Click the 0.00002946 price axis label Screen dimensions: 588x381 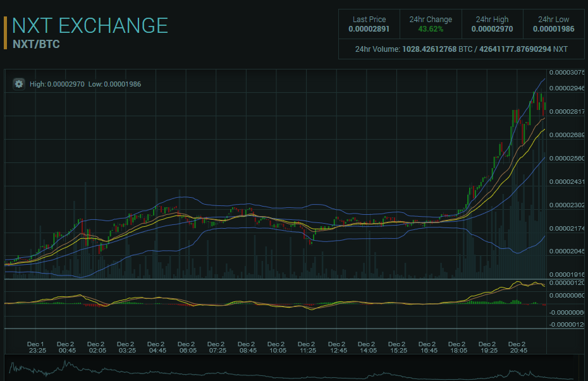[x=567, y=88]
